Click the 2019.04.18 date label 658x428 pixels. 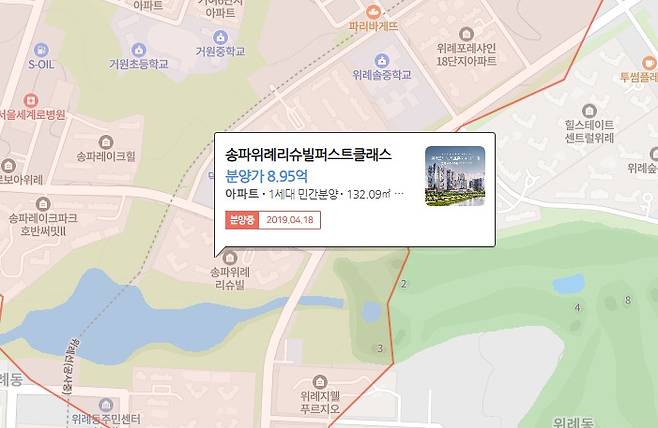[290, 220]
